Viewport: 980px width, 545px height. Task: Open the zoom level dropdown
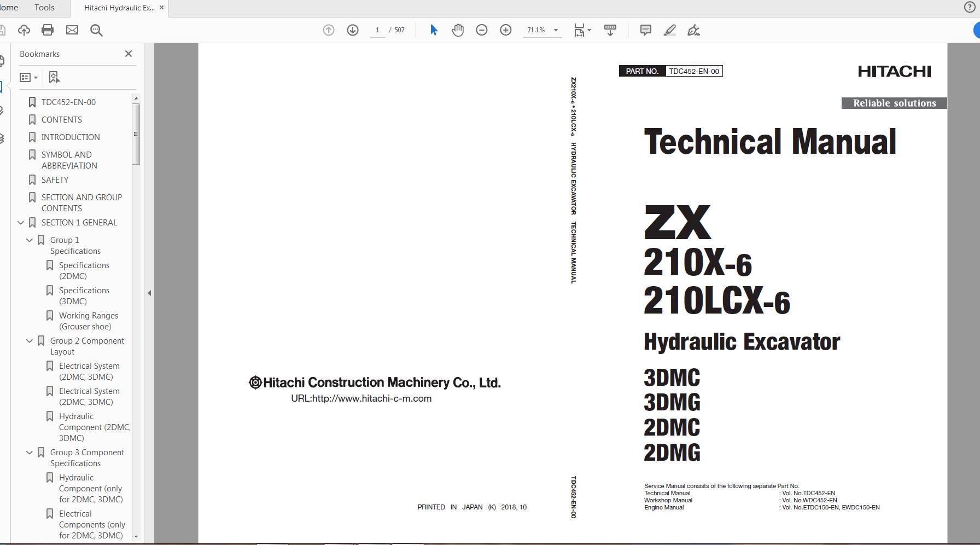pos(556,30)
